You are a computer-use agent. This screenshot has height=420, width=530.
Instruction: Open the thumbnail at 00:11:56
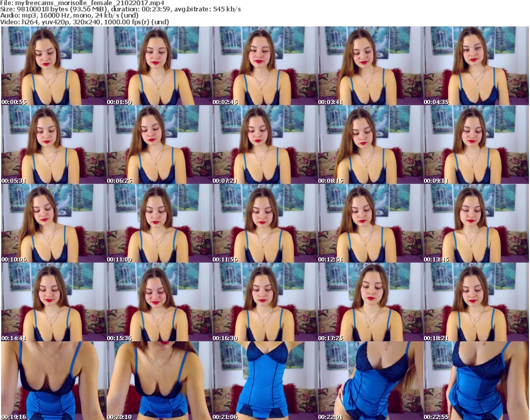pos(264,224)
